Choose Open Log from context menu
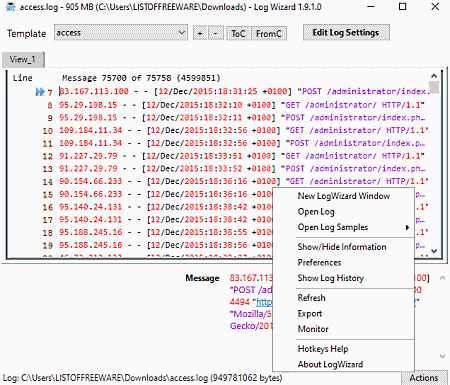This screenshot has width=450, height=385. tap(344, 212)
